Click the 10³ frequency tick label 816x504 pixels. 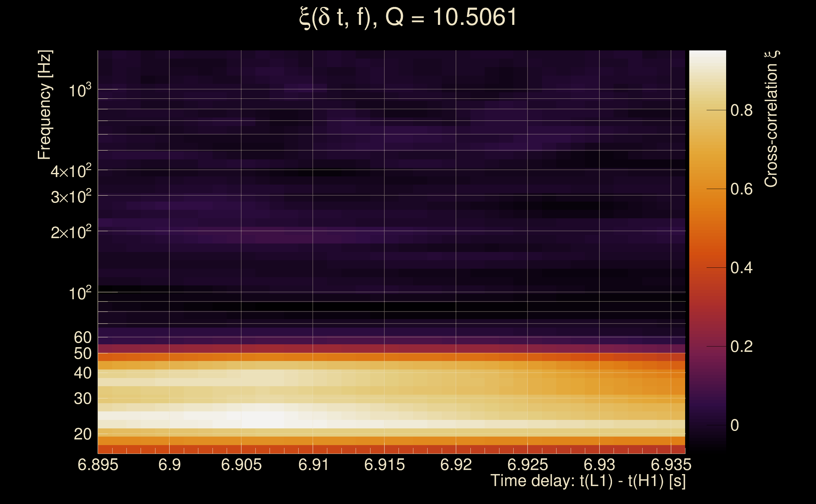point(79,90)
